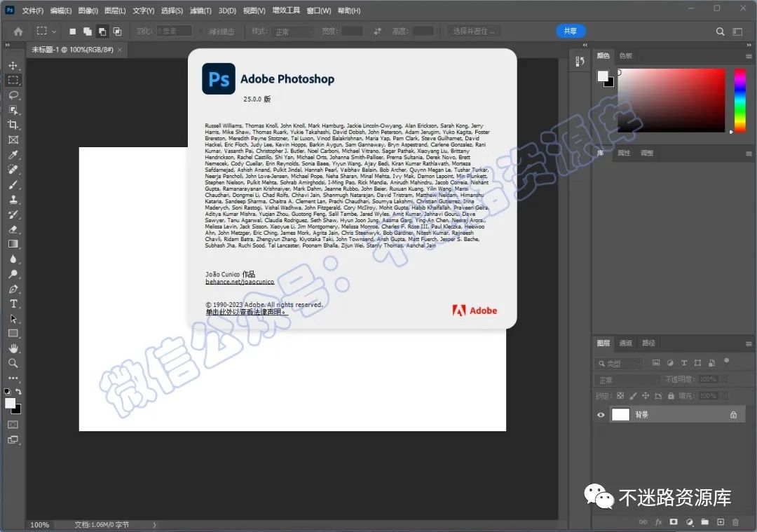Select the Clone Stamp tool
757x532 pixels.
[x=13, y=199]
